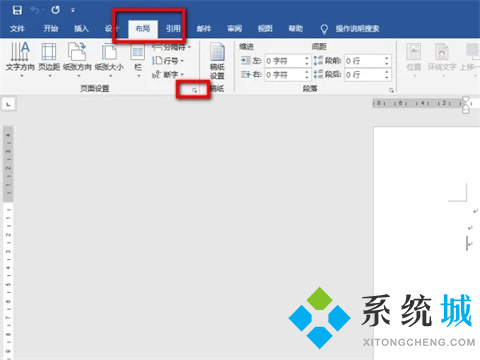Open the 纸张大小 paper size menu
This screenshot has width=480, height=360.
pos(109,60)
